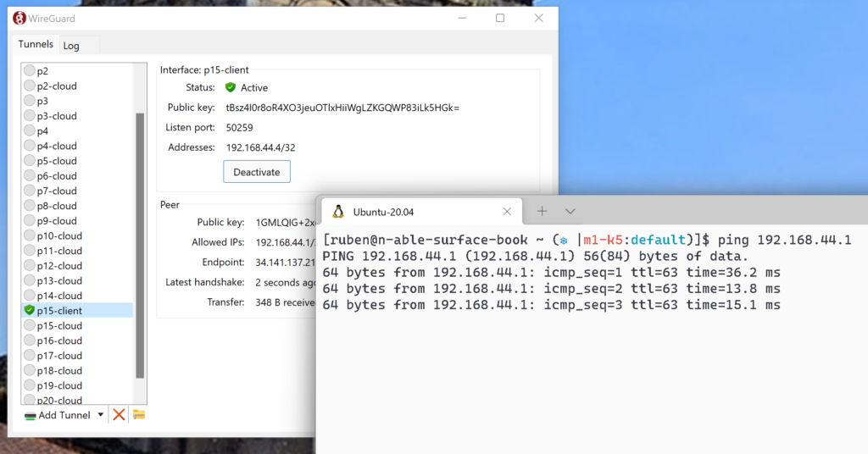Click the interface public key text field
Image resolution: width=868 pixels, height=454 pixels.
pyautogui.click(x=342, y=108)
